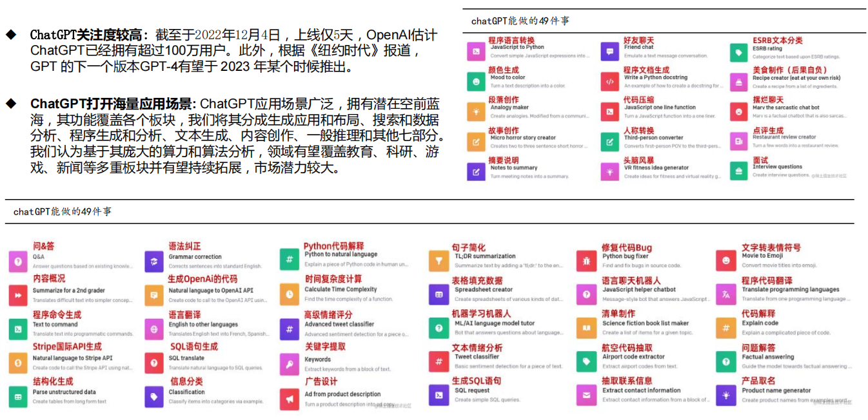Click the Grammar correction graduation cap icon

[154, 261]
